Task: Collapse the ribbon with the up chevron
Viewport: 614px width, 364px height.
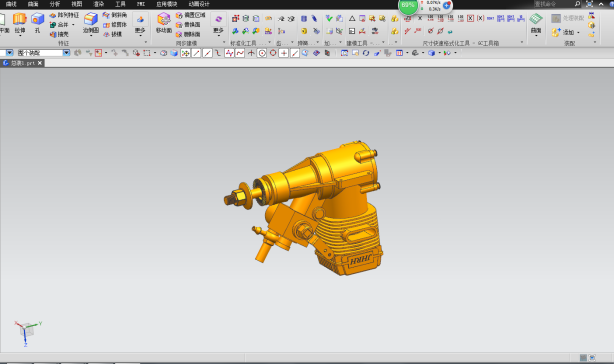Action: coord(601,4)
